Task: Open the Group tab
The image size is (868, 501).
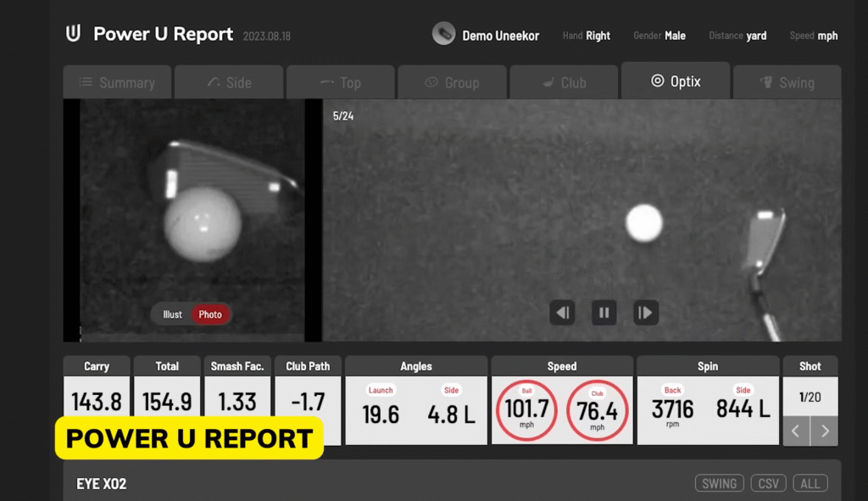Action: point(452,83)
